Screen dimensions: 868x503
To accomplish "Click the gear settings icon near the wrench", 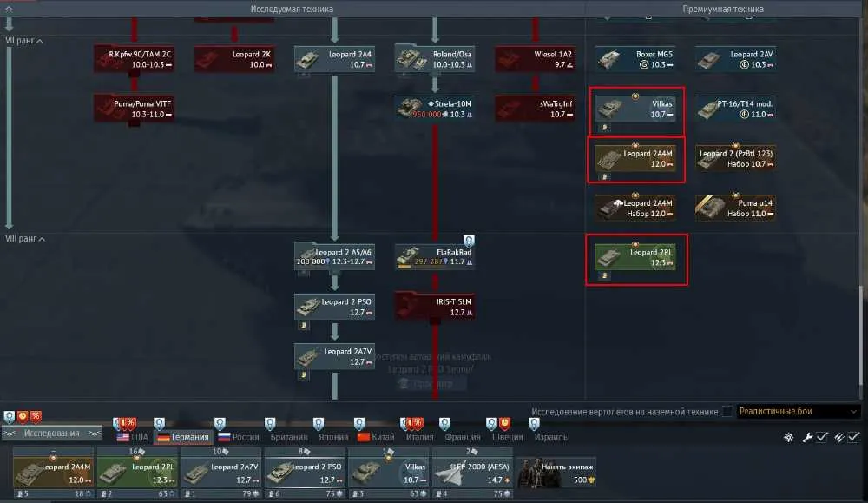I will point(788,438).
